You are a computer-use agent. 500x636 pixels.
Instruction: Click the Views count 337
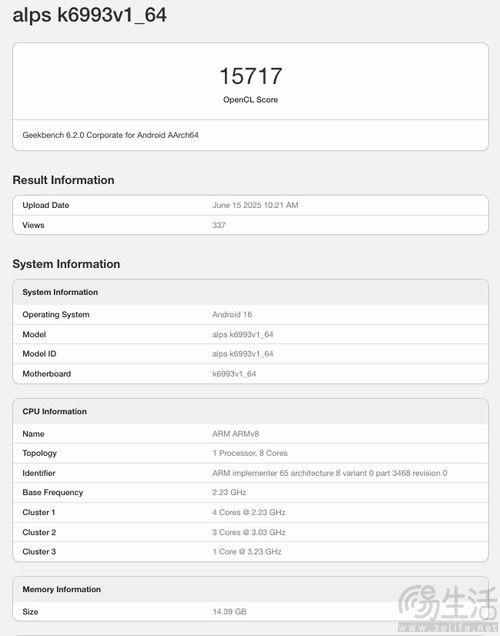219,225
